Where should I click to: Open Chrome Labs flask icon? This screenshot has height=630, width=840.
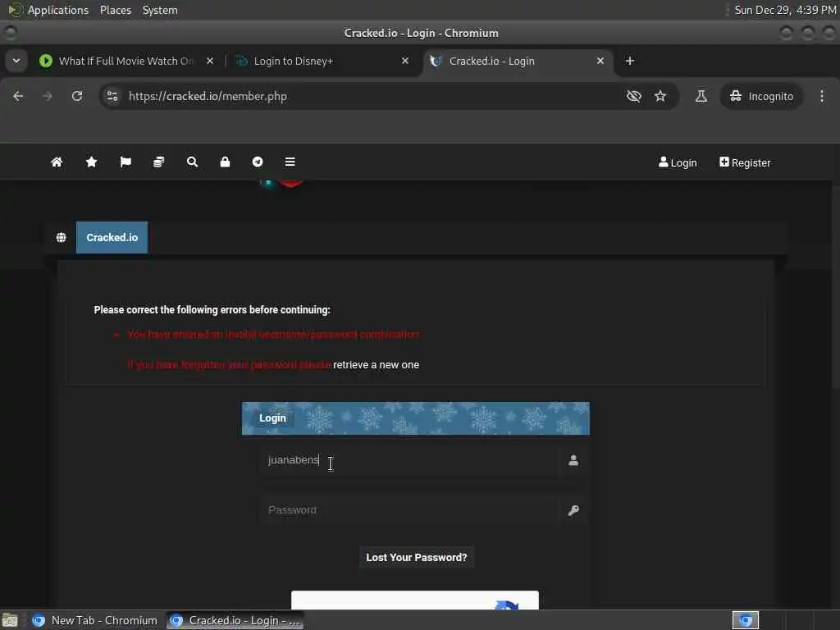tap(701, 97)
